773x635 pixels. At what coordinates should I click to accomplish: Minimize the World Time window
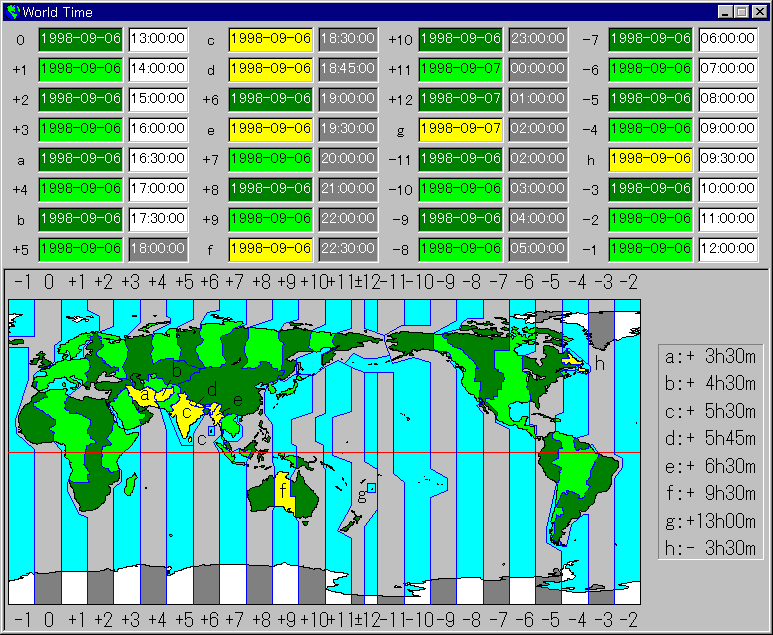(726, 12)
